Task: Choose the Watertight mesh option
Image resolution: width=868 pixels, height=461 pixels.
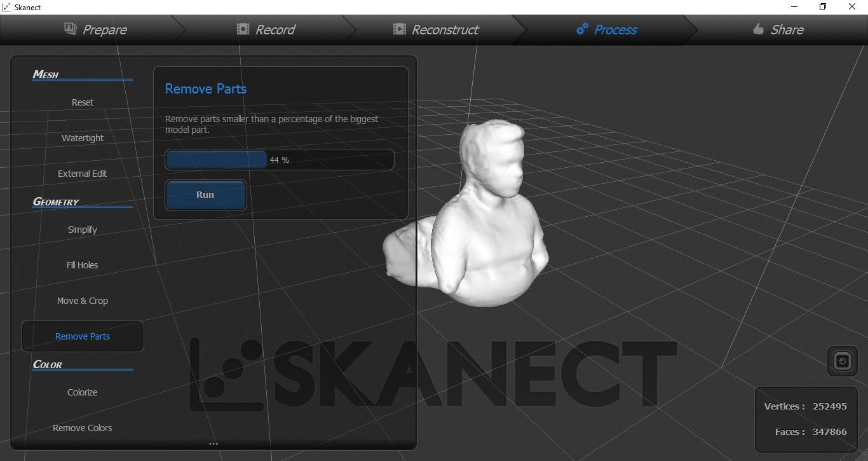Action: (x=83, y=138)
